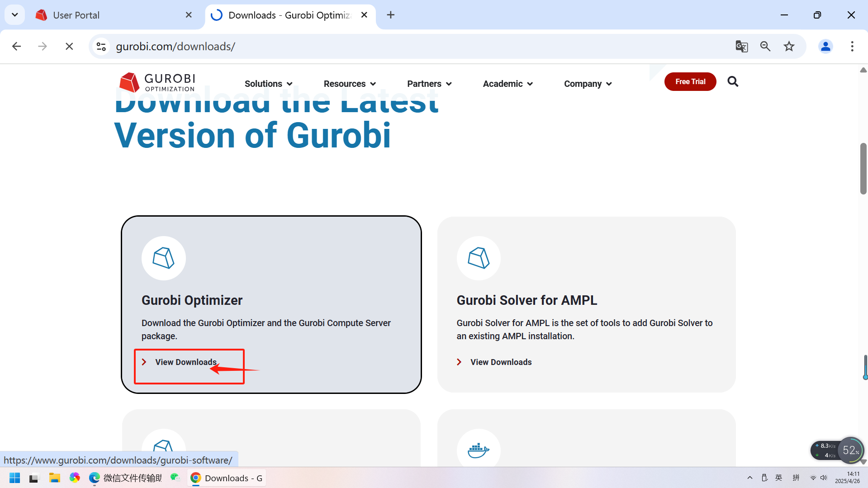Go back using the browser back arrow
This screenshot has width=868, height=488.
click(x=17, y=46)
